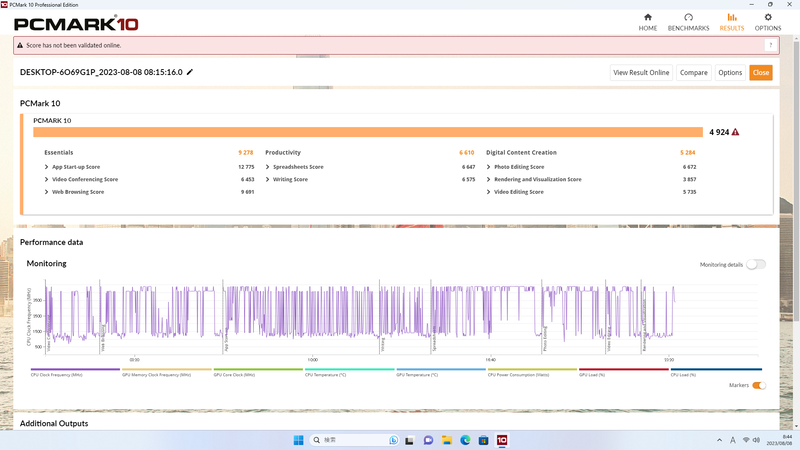Click View Result Online
Viewport: 800px width, 450px height.
click(641, 72)
